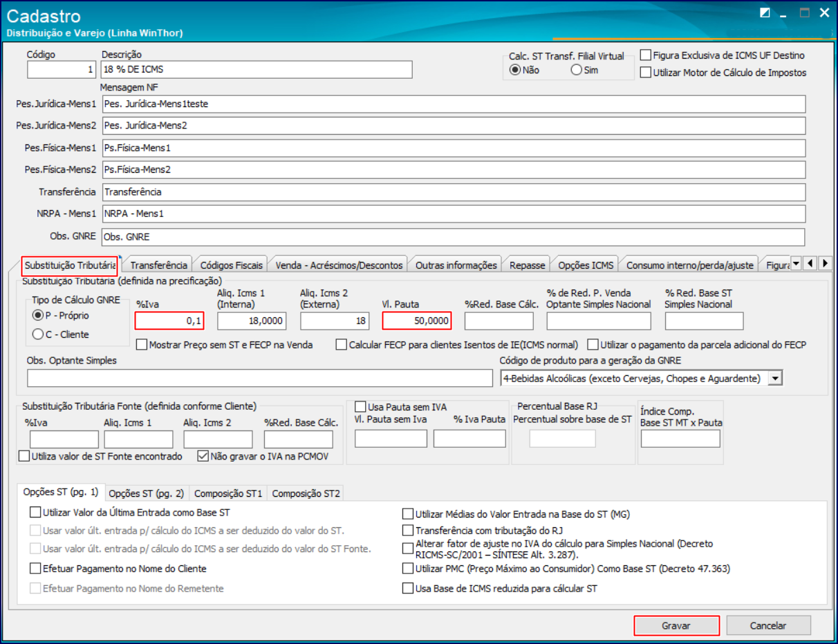The height and width of the screenshot is (644, 838).
Task: Click the Percentual sobre base de ST field
Action: 562,438
